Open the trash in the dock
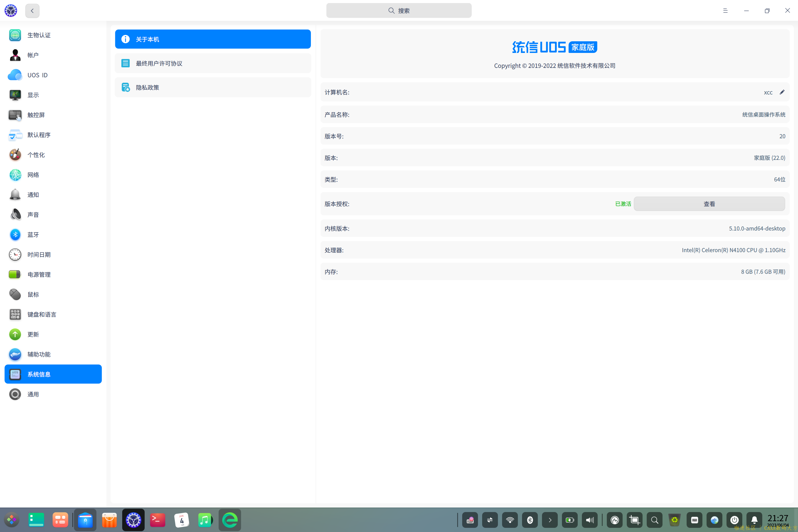The image size is (798, 532). click(x=674, y=520)
